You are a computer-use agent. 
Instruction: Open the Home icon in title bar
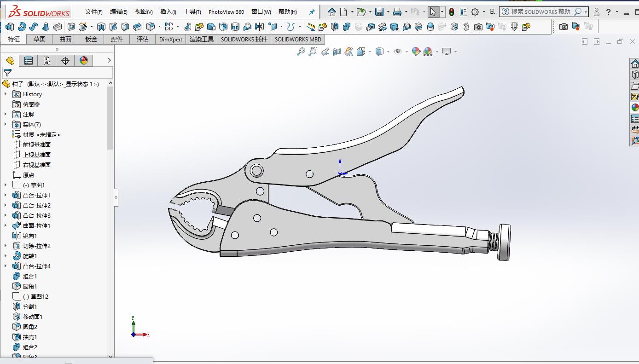331,12
